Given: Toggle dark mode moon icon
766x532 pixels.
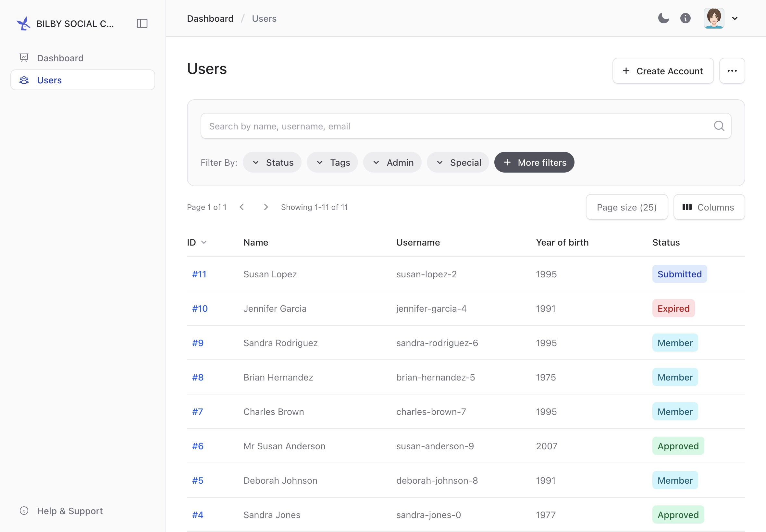Looking at the screenshot, I should (x=663, y=18).
